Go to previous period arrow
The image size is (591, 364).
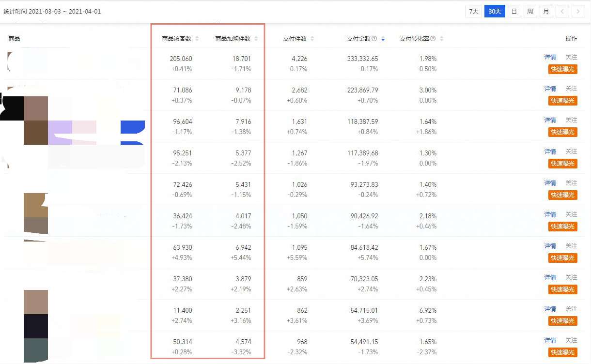pos(562,12)
